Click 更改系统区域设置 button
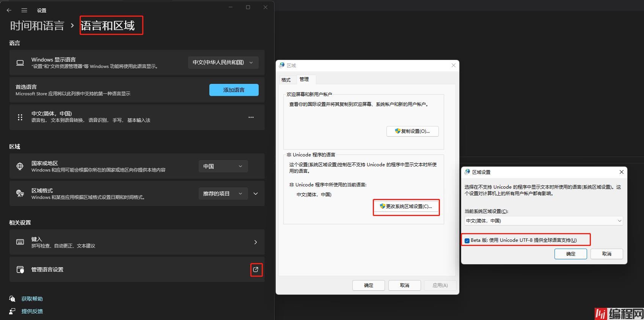 pos(406,207)
